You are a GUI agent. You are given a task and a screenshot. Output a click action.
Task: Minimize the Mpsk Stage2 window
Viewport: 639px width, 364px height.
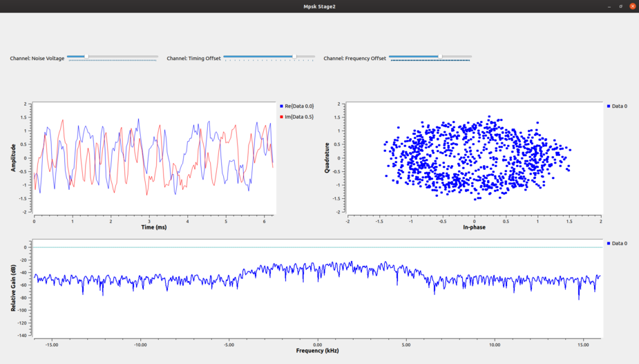[x=609, y=6]
